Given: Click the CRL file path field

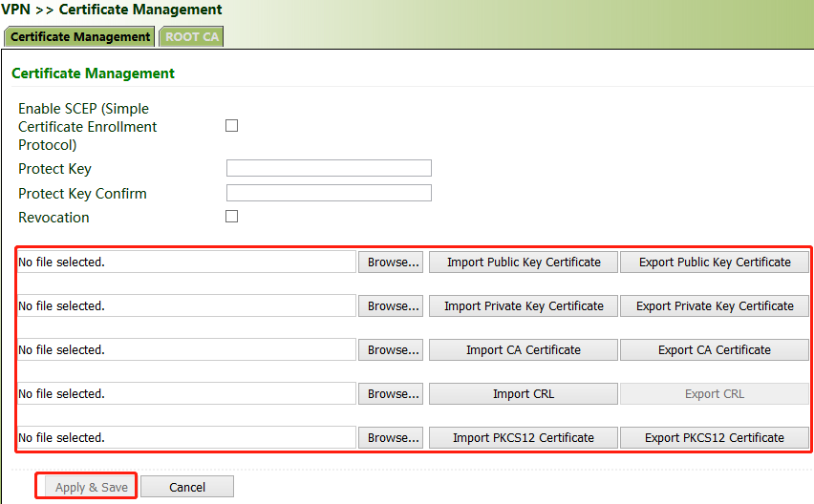Looking at the screenshot, I should point(186,394).
